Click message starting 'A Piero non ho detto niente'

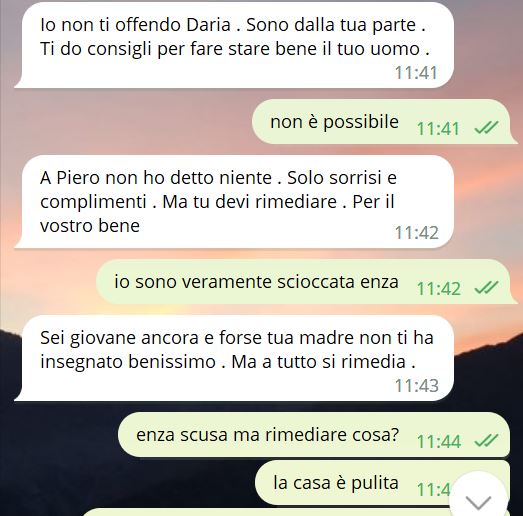[x=234, y=202]
